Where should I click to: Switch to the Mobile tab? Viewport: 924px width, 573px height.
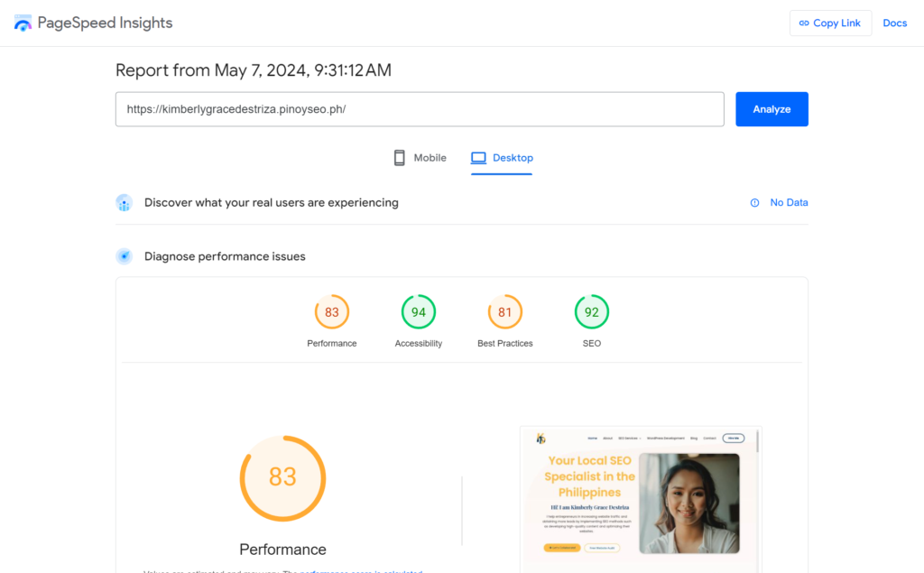[420, 158]
